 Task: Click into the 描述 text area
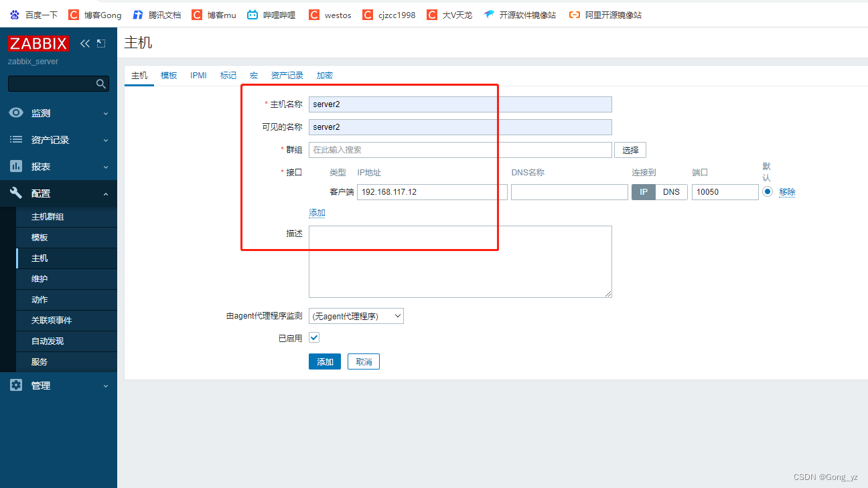tap(460, 262)
